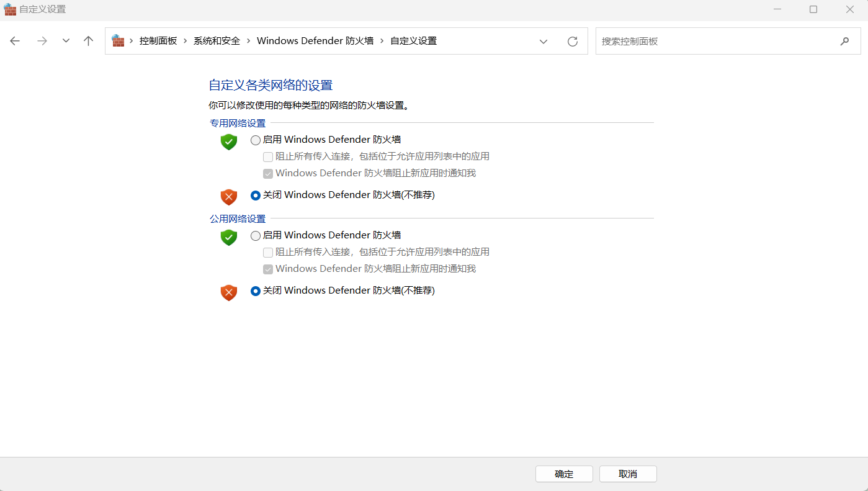Select 系统和安全 in the breadcrumb
Image resolution: width=868 pixels, height=491 pixels.
[217, 41]
